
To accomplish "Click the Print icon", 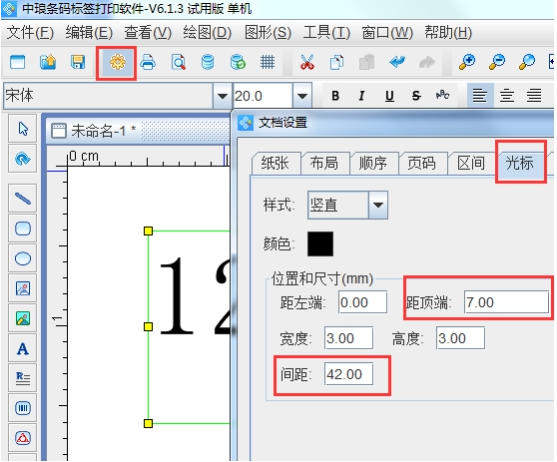I will tap(148, 62).
